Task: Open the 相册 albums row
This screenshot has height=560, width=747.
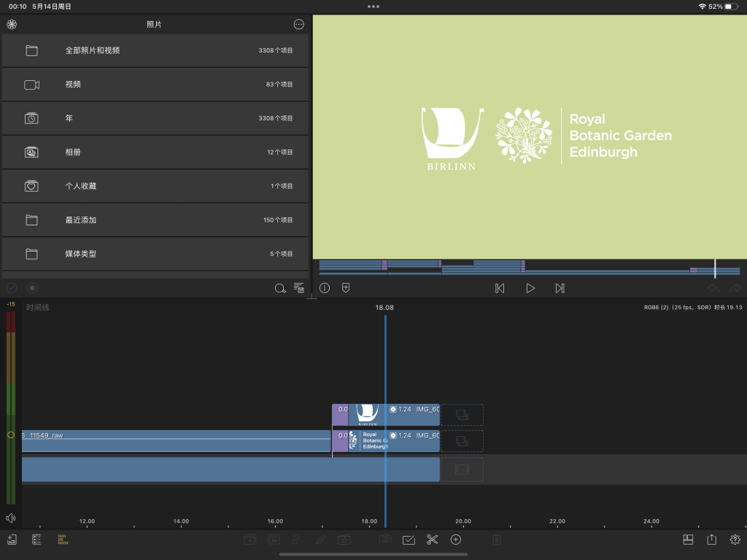Action: pos(155,152)
